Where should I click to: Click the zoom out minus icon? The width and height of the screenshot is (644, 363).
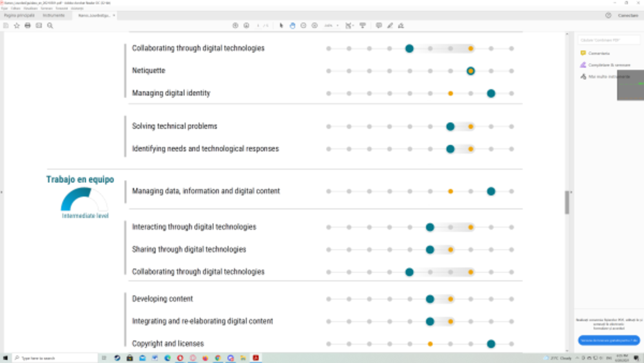coord(303,25)
